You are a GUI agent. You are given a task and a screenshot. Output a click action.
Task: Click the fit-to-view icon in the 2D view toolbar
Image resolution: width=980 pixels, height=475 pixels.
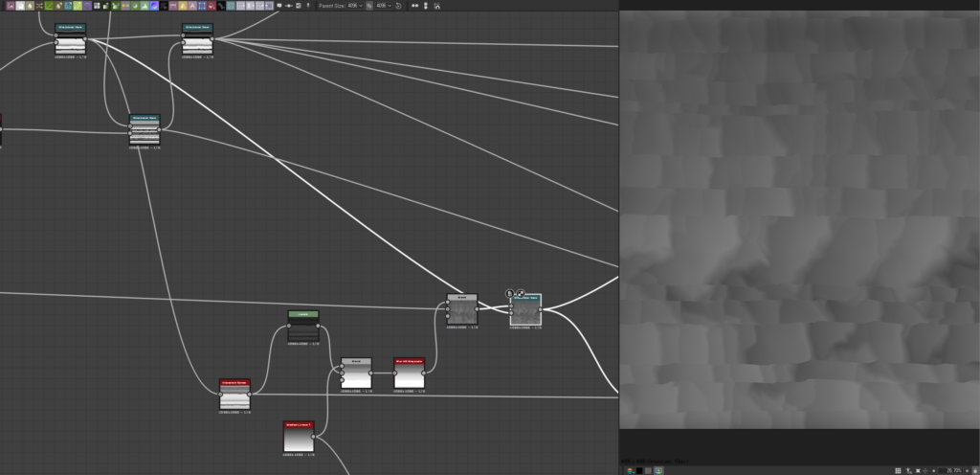click(x=918, y=470)
